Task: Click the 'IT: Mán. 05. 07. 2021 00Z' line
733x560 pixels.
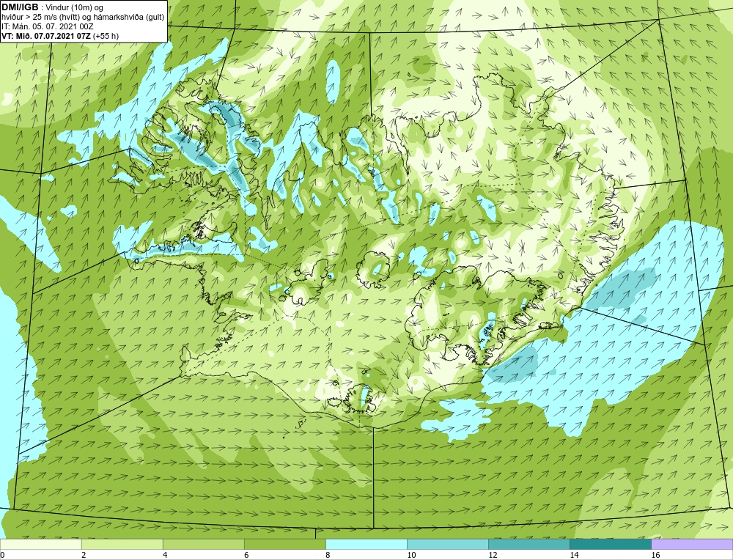Action: pos(48,26)
